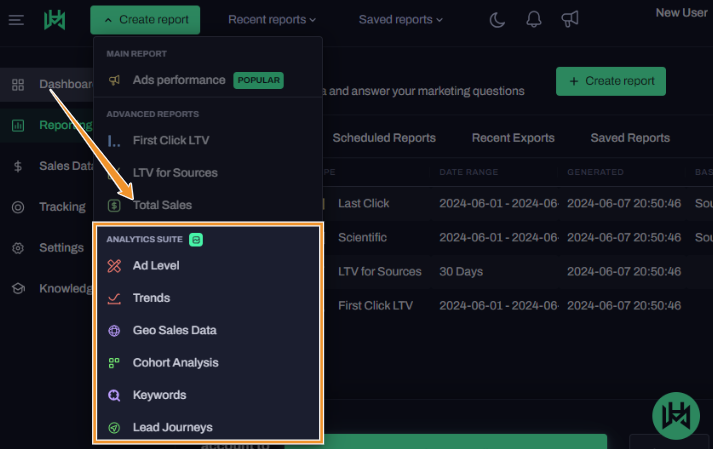Open Ad Level analytics

[x=155, y=266]
